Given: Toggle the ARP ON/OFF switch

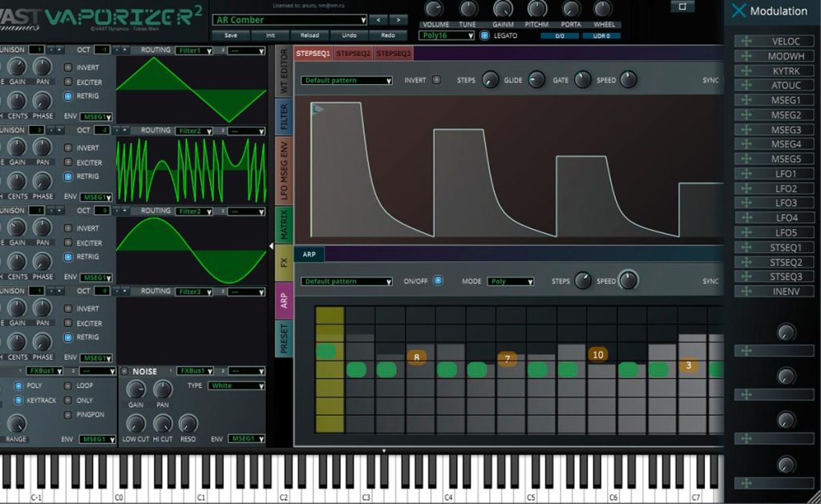Looking at the screenshot, I should tap(438, 280).
